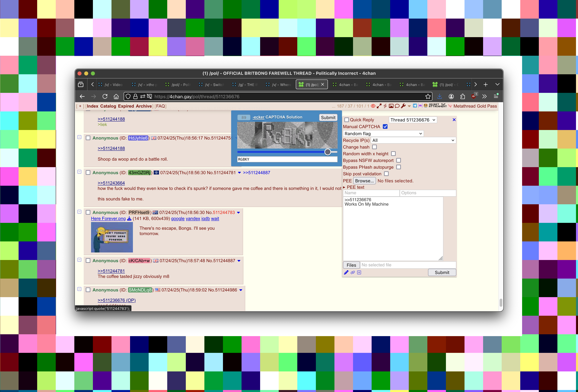
Task: Click the uBlock Origin shield icon
Action: tap(474, 96)
